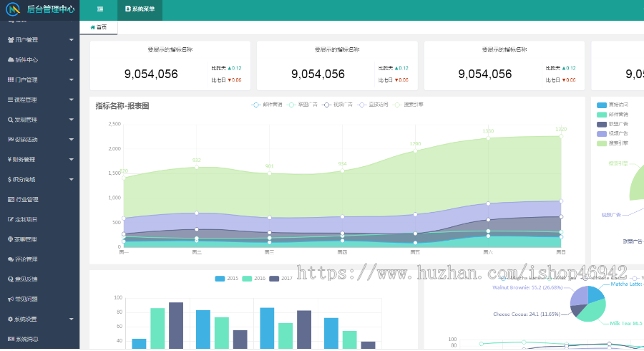The height and width of the screenshot is (351, 644).
Task: Click the 用户管理 users icon
Action: (x=11, y=40)
